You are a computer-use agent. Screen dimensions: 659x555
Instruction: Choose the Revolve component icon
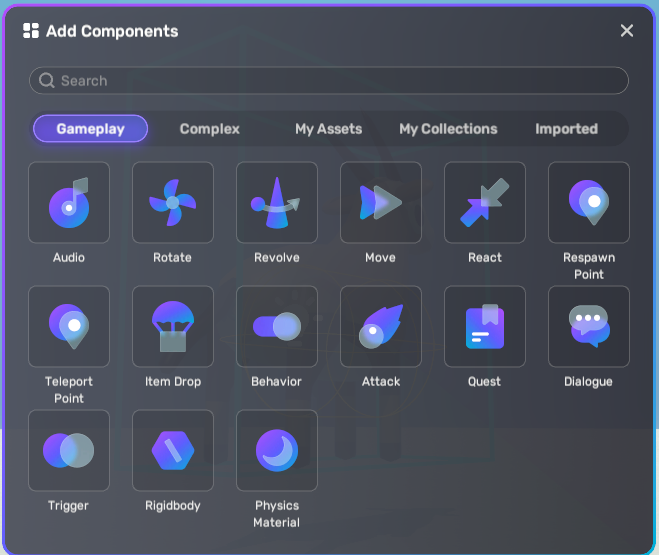(277, 203)
